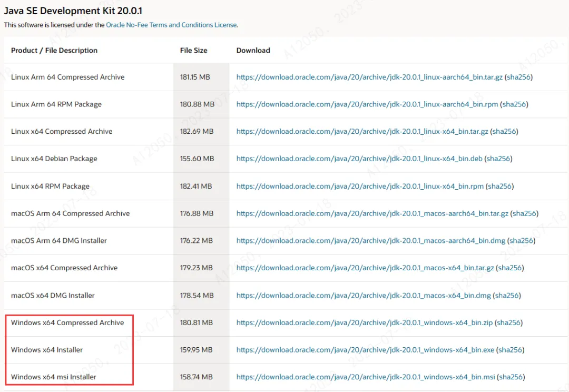569x392 pixels.
Task: Select the macOS Arm 64 Compressed Archive text
Action: [71, 213]
